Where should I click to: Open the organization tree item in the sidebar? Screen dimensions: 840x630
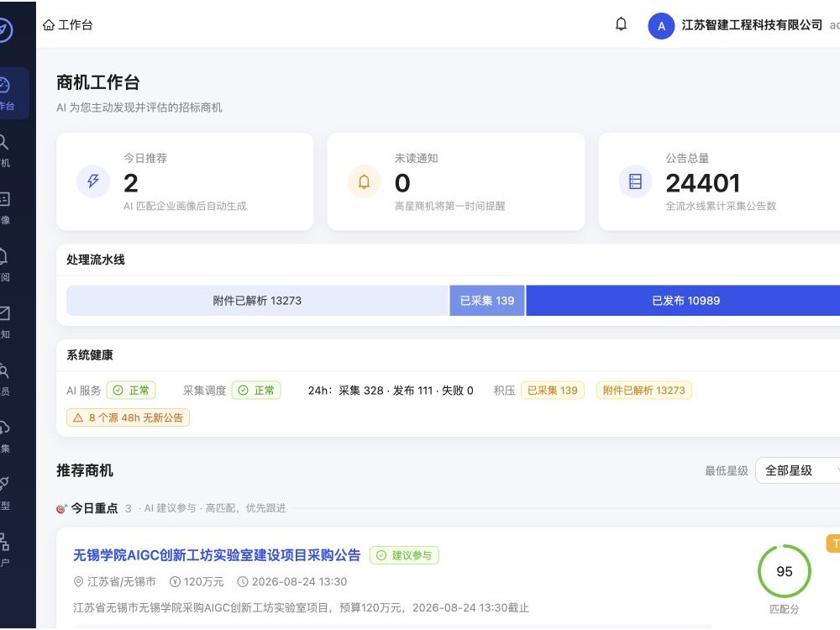[4, 551]
